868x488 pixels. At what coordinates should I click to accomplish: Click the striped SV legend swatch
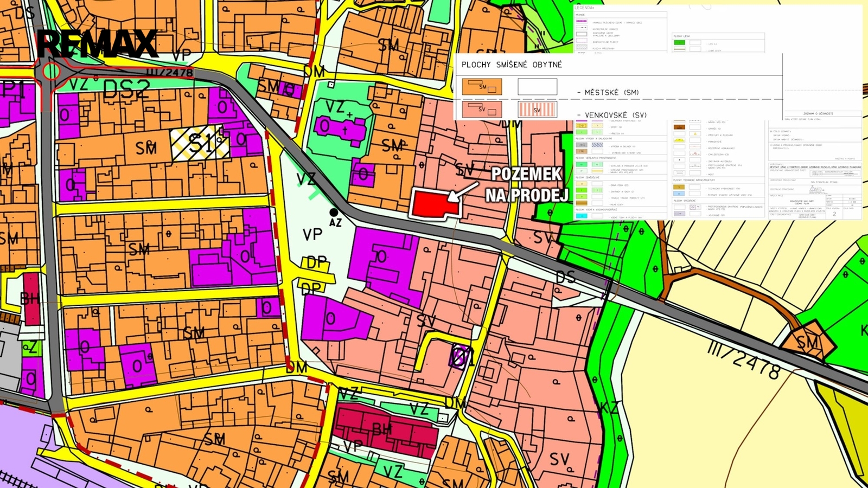[x=537, y=110]
